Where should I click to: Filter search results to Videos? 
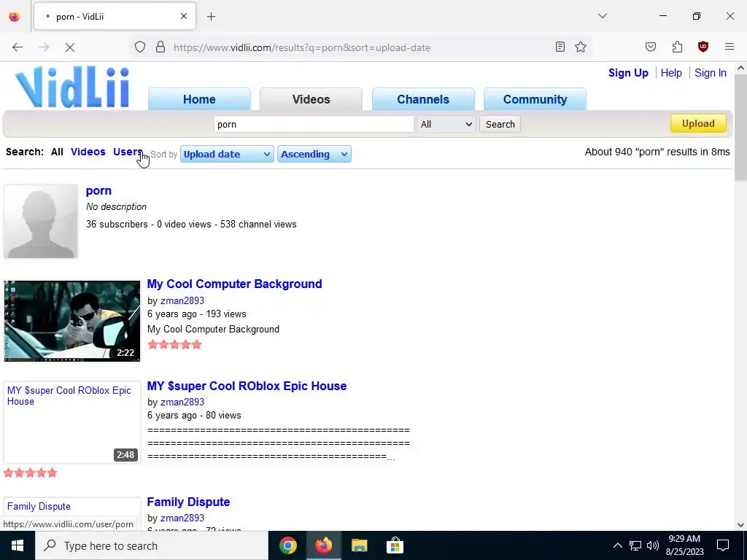(88, 152)
